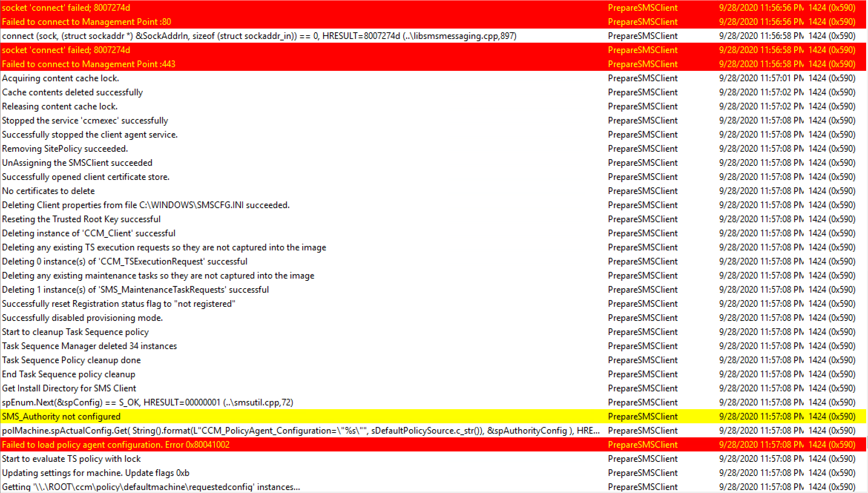Select 'Removing SitePolicy succeeded' log entry
868x493 pixels.
pos(65,148)
